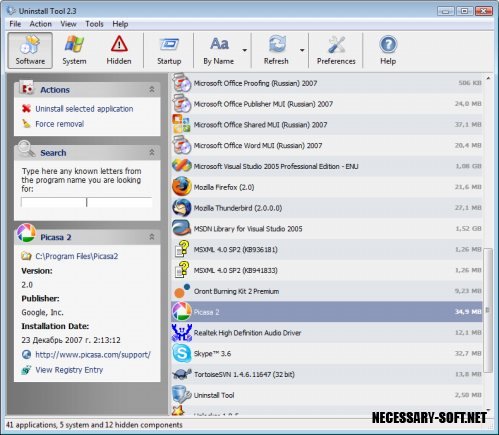
Task: Click the Mozilla Firefox icon
Action: click(x=182, y=187)
